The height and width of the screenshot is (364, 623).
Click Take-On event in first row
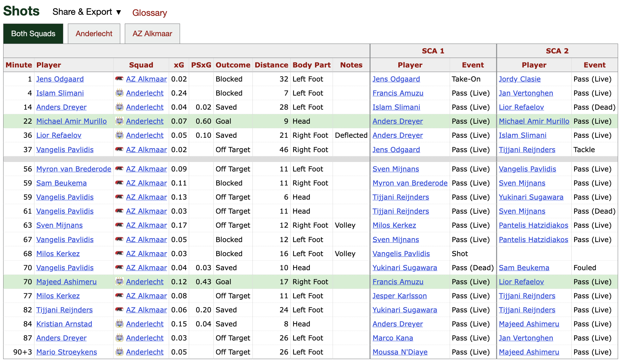tap(466, 79)
